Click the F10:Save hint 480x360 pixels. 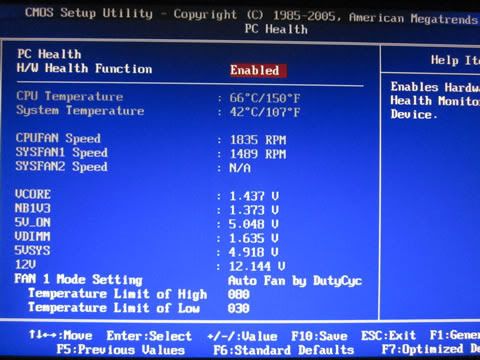319,336
